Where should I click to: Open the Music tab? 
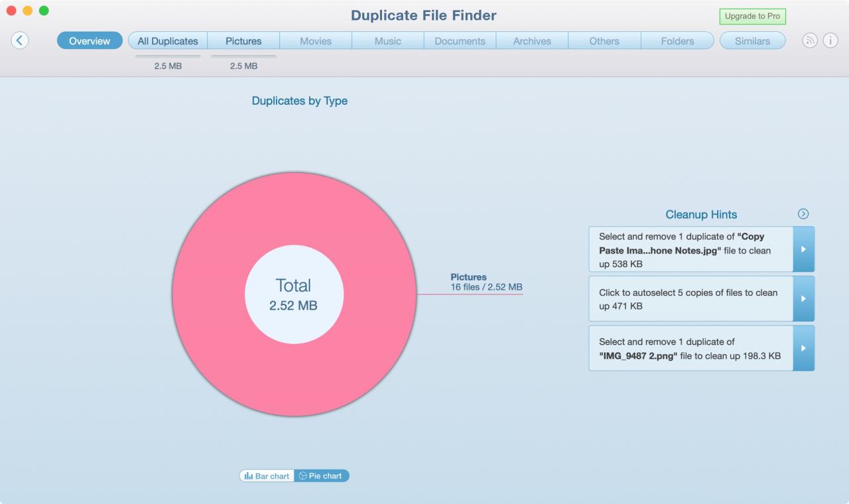[388, 40]
